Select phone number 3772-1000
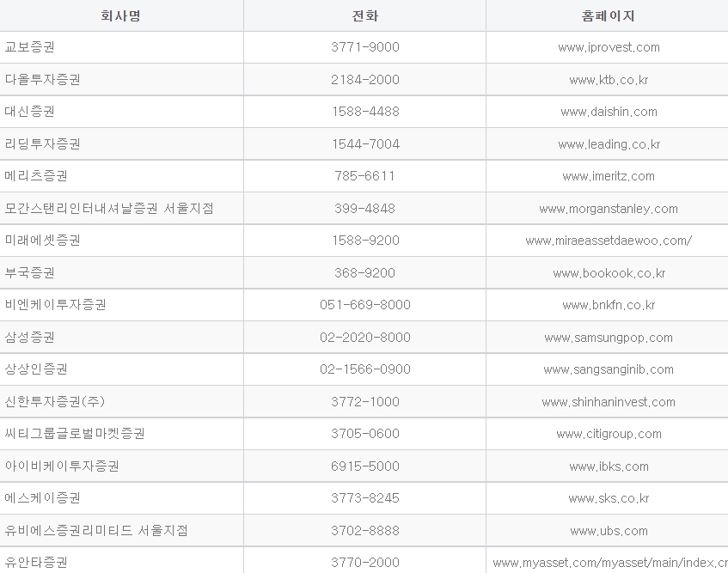This screenshot has width=728, height=573. click(x=365, y=402)
